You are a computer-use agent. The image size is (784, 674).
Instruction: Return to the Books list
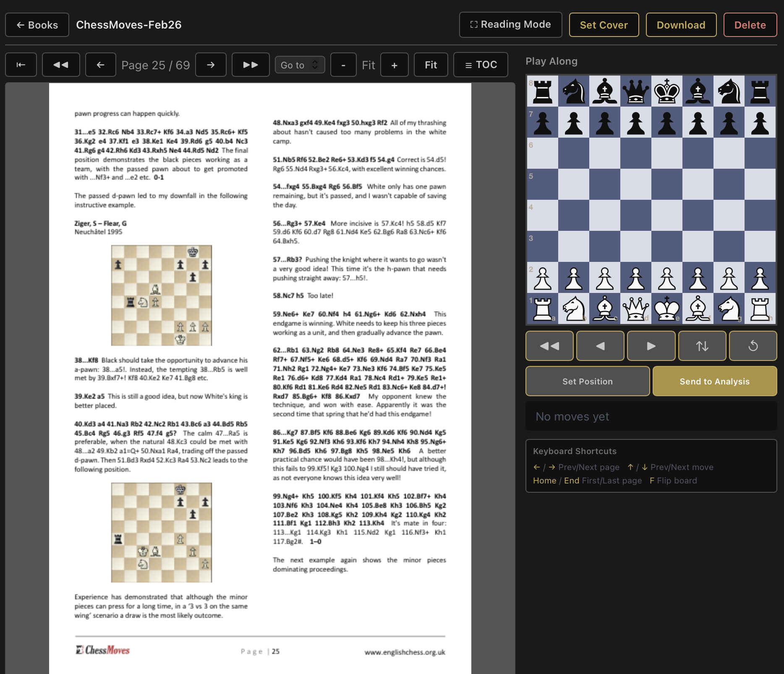pyautogui.click(x=37, y=25)
